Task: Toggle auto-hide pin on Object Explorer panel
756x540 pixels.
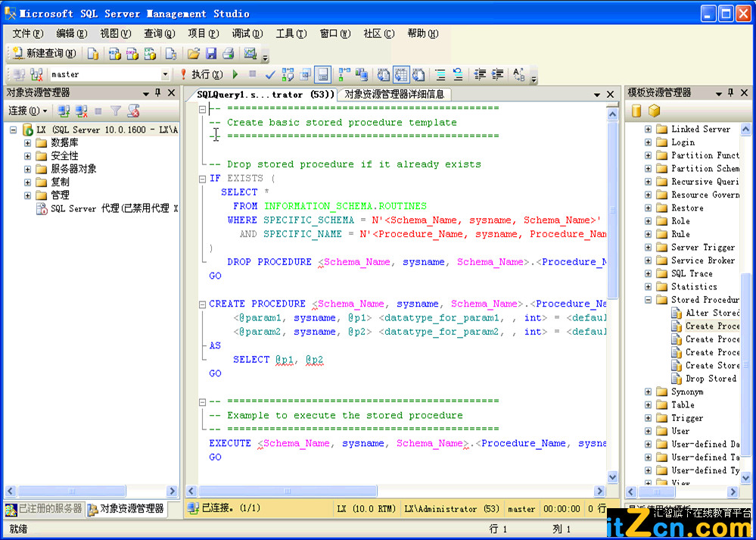Action: click(157, 92)
